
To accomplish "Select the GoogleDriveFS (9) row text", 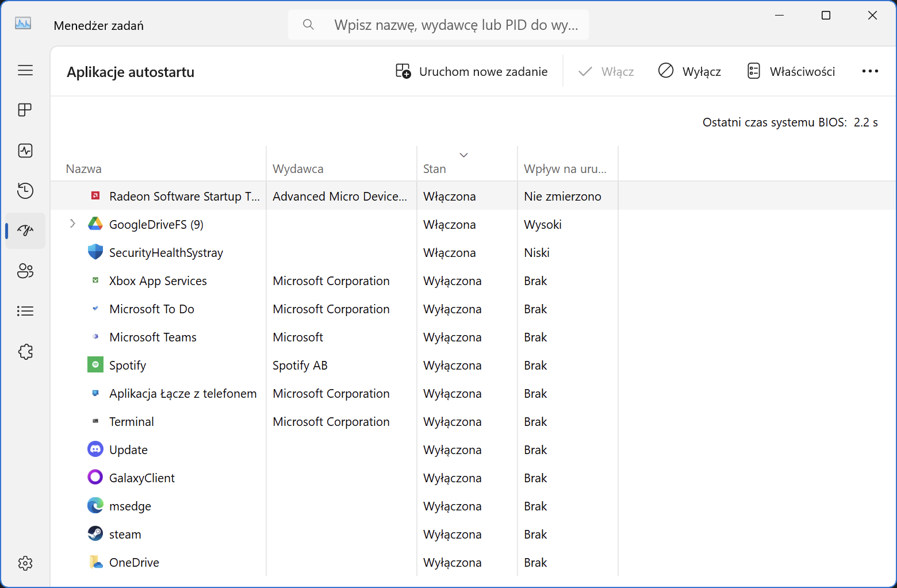I will pos(156,225).
